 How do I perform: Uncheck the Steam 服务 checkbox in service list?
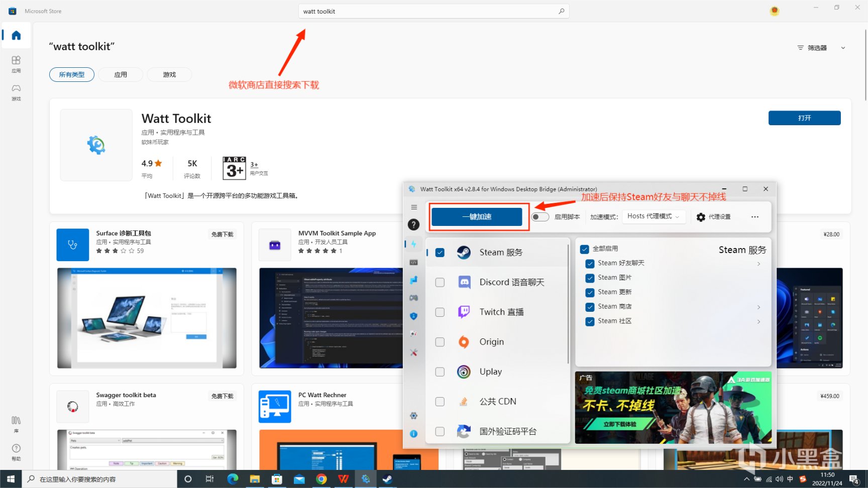pyautogui.click(x=440, y=253)
